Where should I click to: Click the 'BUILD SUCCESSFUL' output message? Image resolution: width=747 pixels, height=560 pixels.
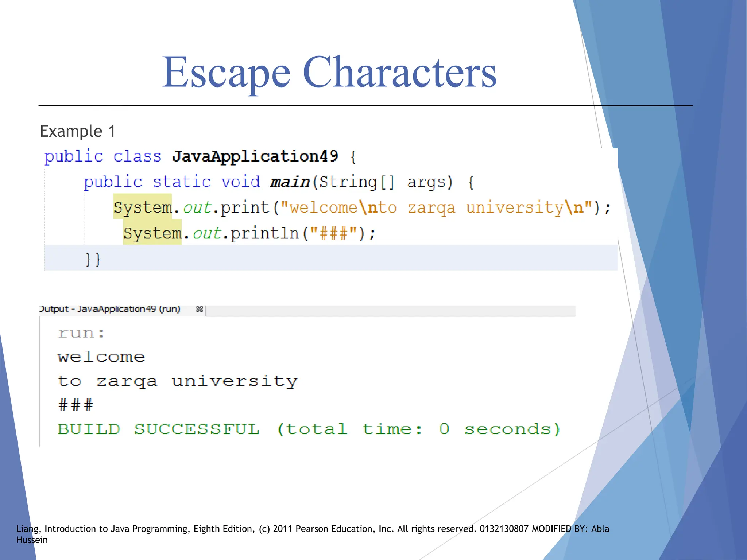(x=309, y=429)
